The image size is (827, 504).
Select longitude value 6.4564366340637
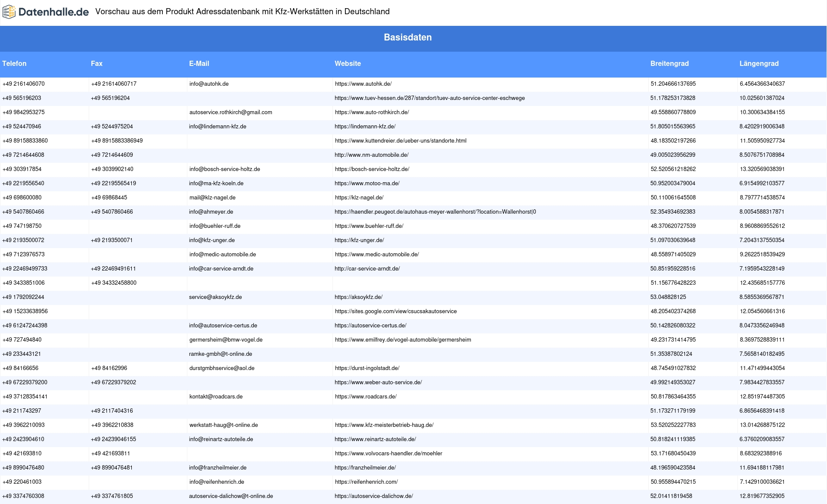(762, 84)
